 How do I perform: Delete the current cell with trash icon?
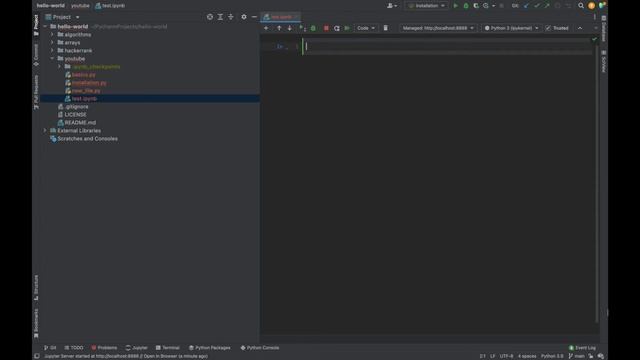click(385, 28)
